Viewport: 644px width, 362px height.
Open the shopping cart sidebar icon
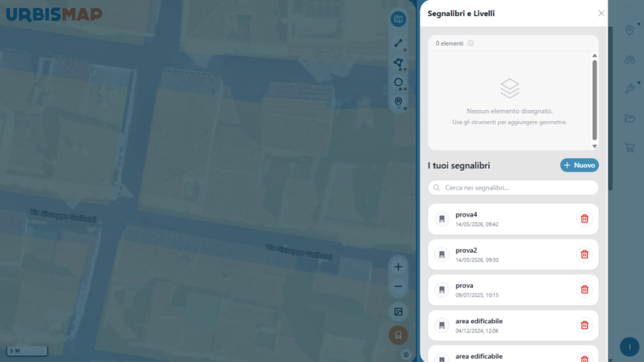click(x=629, y=148)
